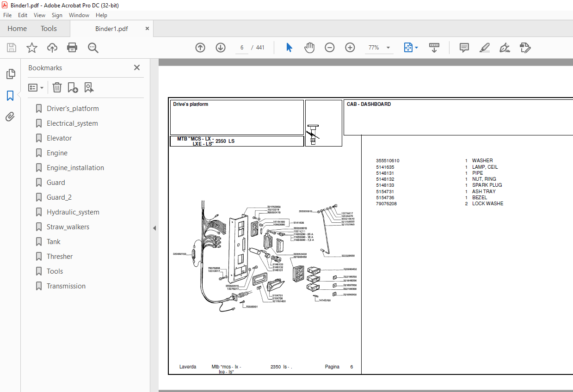Viewport: 573px width, 392px height.
Task: Close the Binder1.pdf tab
Action: click(148, 28)
